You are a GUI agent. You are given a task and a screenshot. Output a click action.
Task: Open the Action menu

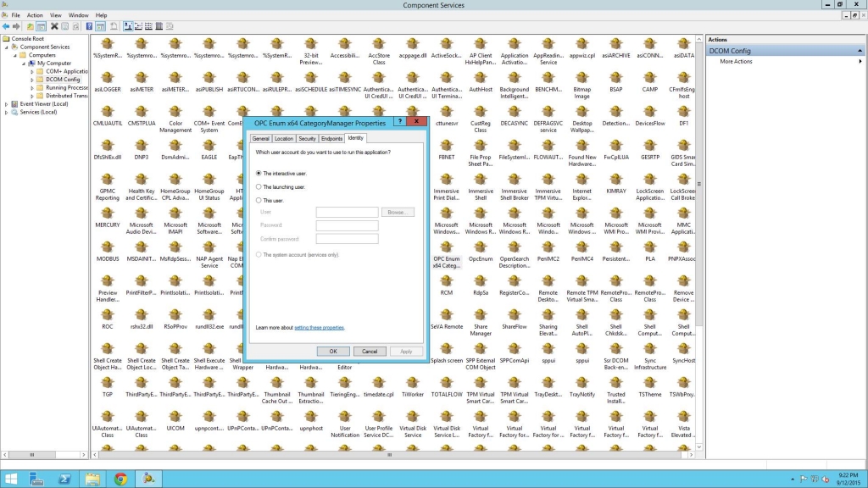point(35,15)
